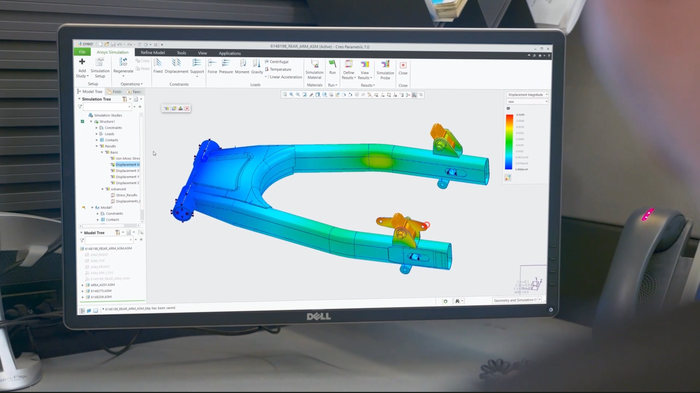Click the Close simulation button

pos(403,68)
